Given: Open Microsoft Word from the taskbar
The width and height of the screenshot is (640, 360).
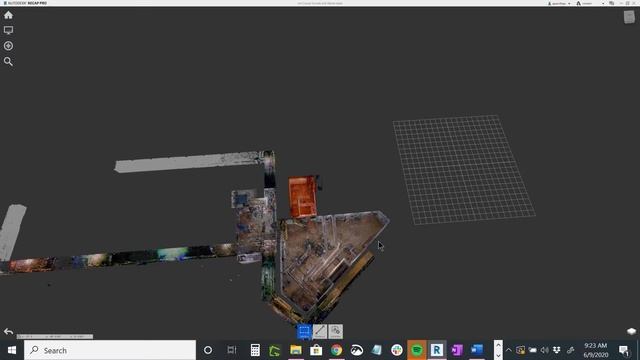Looking at the screenshot, I should tap(477, 350).
